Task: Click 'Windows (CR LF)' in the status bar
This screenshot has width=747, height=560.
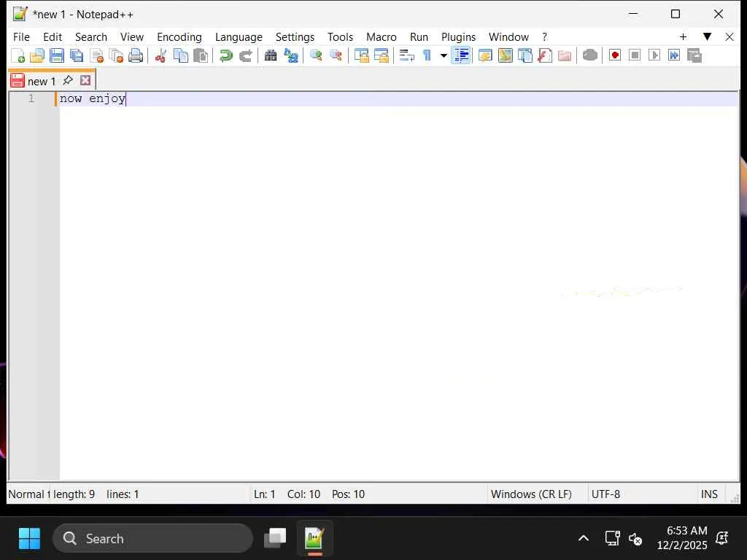Action: [x=531, y=494]
